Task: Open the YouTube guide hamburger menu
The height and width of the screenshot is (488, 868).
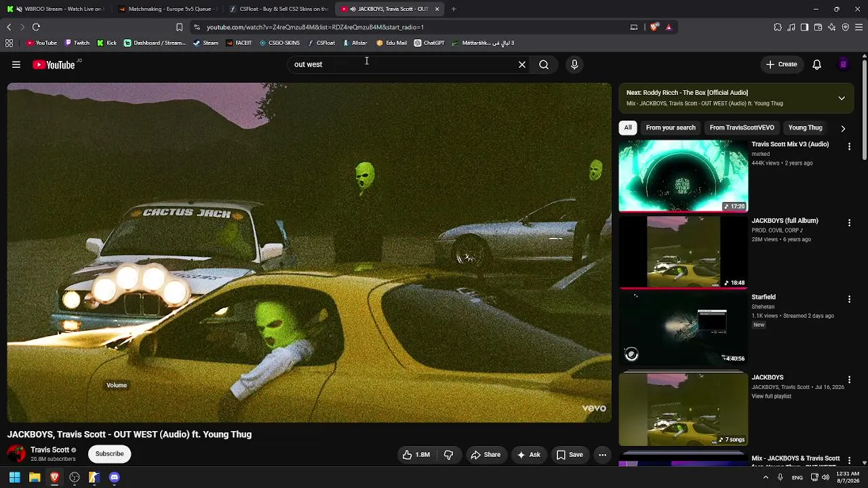Action: (16, 64)
